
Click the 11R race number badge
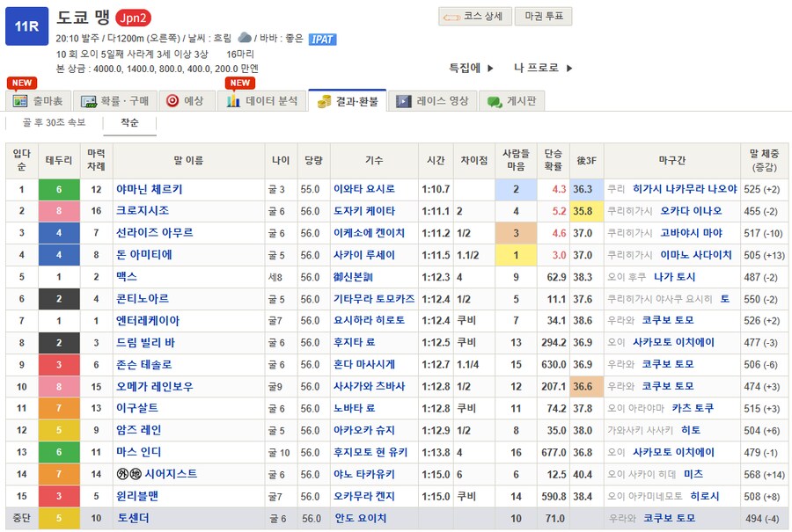tap(26, 26)
